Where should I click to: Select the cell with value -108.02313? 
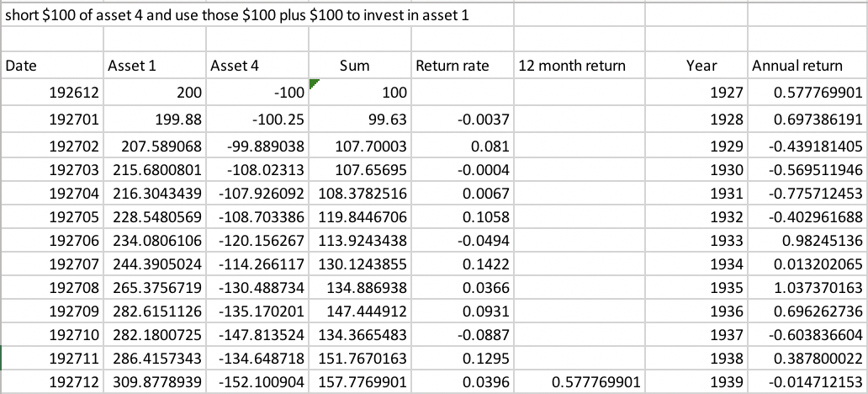(x=257, y=171)
